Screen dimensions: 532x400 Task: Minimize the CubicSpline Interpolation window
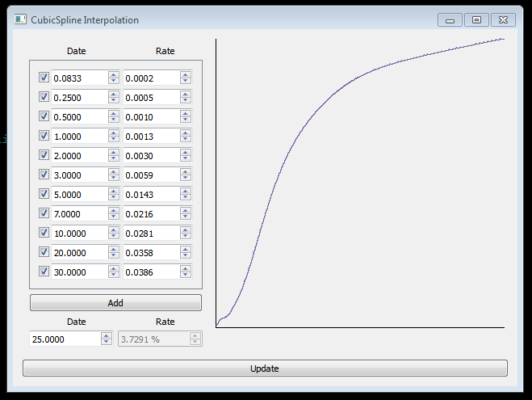pos(450,20)
